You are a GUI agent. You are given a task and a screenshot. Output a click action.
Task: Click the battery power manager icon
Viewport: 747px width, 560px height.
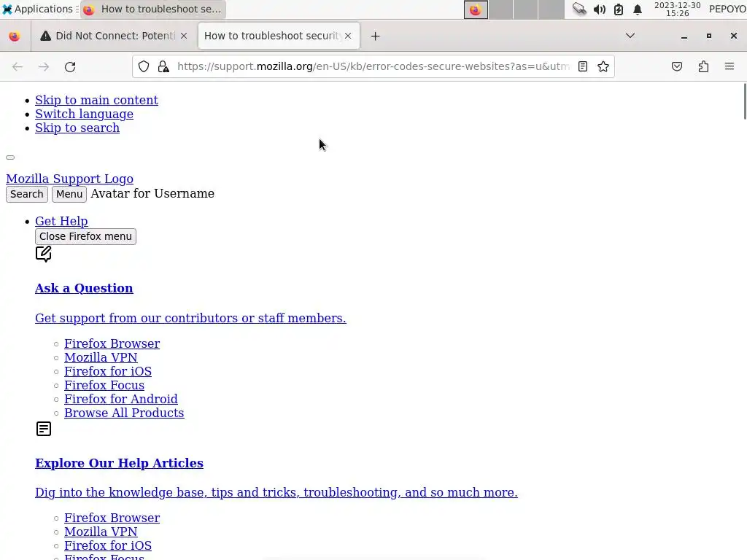619,9
